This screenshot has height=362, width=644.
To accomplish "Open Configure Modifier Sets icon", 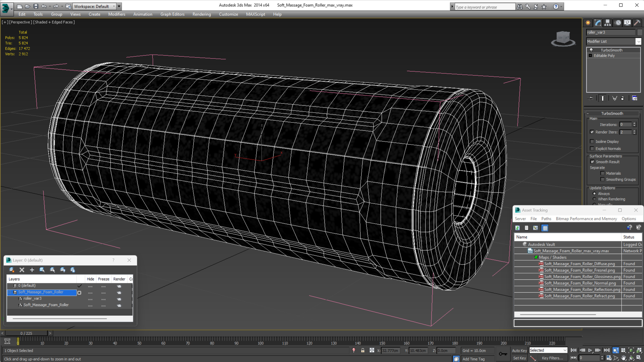I will 635,98.
